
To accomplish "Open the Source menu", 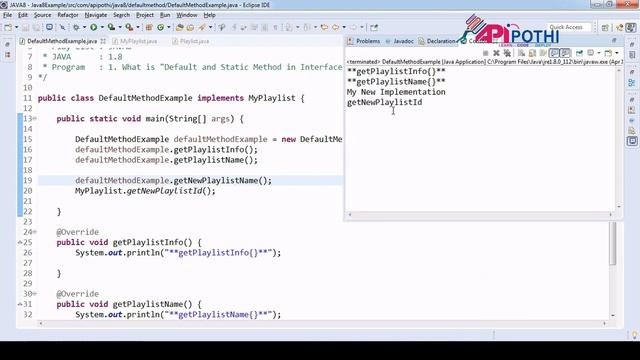I will click(42, 15).
